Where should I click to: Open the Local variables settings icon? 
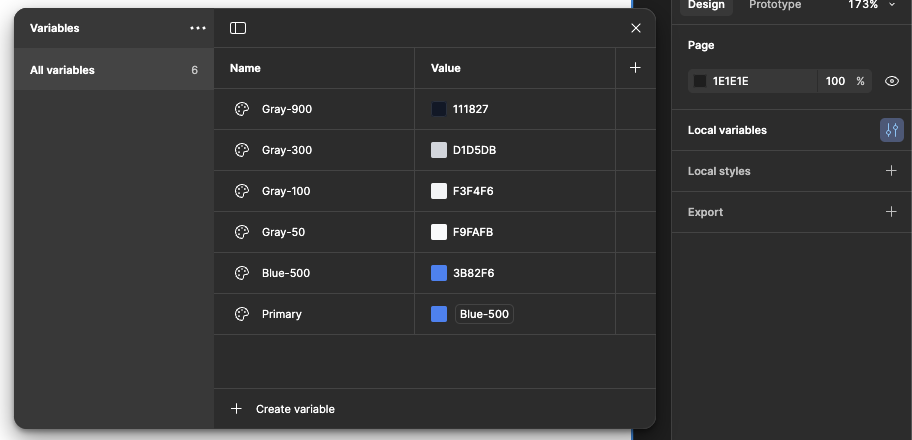point(892,130)
